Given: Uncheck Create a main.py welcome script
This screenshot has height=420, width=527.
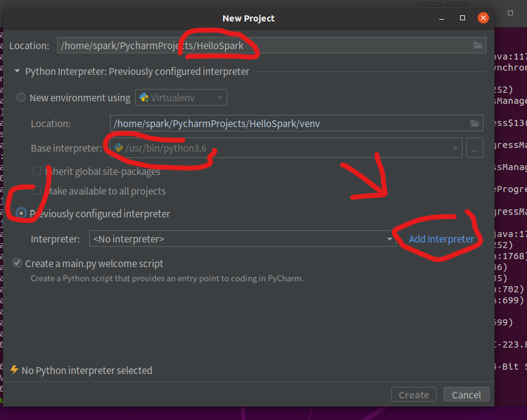Looking at the screenshot, I should coord(17,263).
